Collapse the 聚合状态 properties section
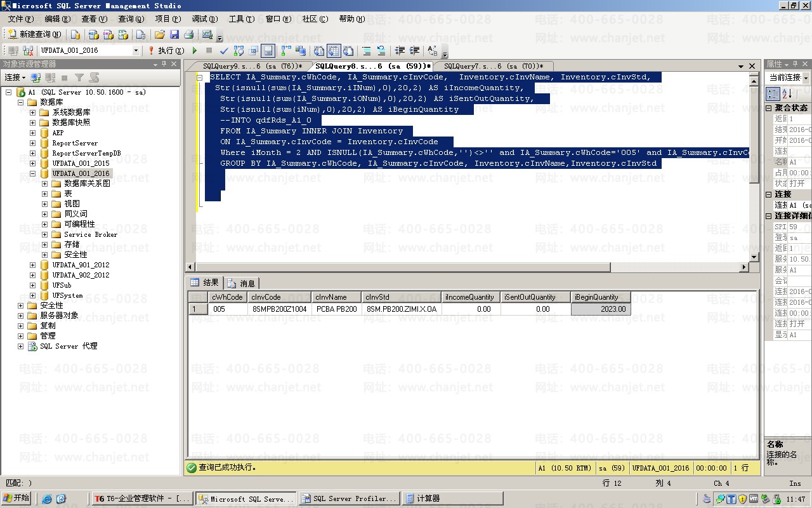Image resolution: width=812 pixels, height=508 pixels. pyautogui.click(x=769, y=108)
